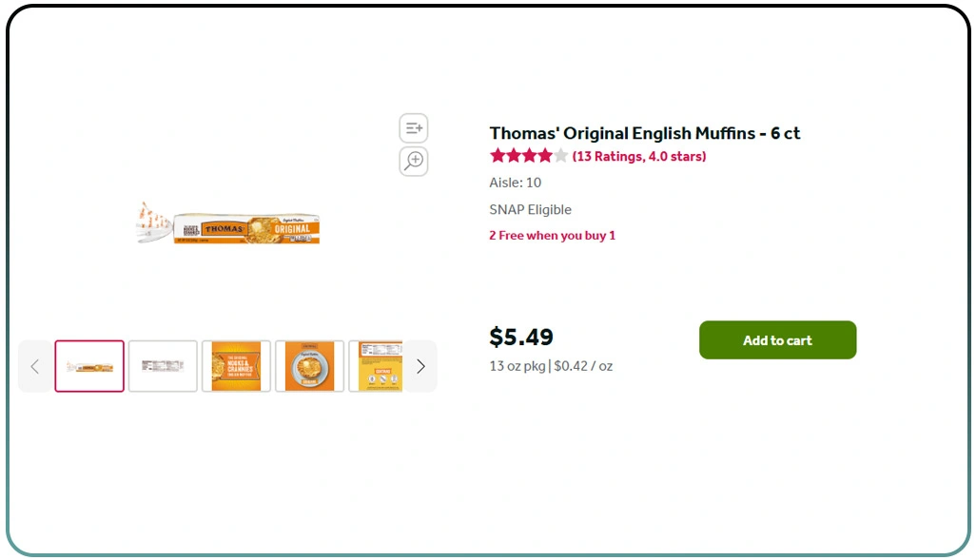Screen dimensions: 976x560
Task: Click the $5.49 price
Action: [521, 338]
